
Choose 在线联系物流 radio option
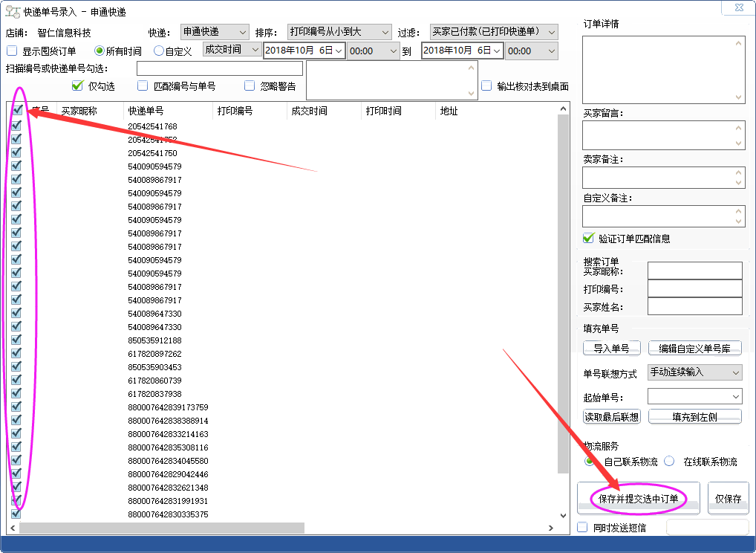tap(669, 462)
